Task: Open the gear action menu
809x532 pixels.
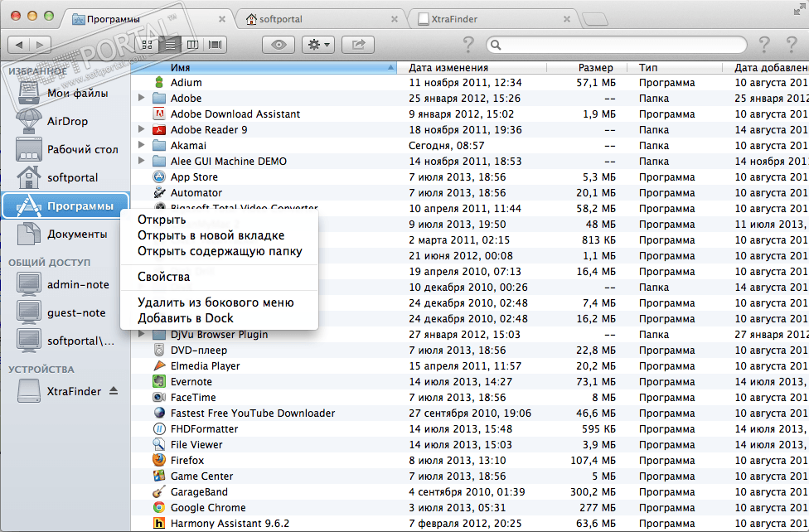Action: (x=318, y=45)
